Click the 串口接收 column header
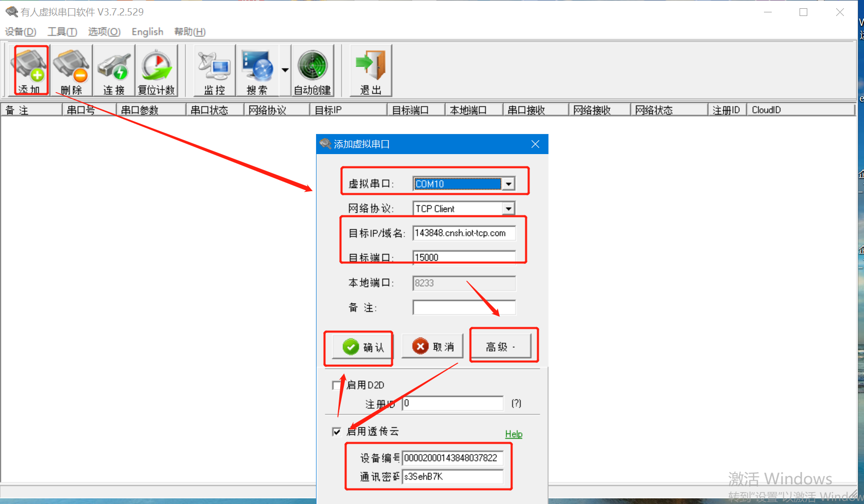The width and height of the screenshot is (864, 504). coord(536,110)
